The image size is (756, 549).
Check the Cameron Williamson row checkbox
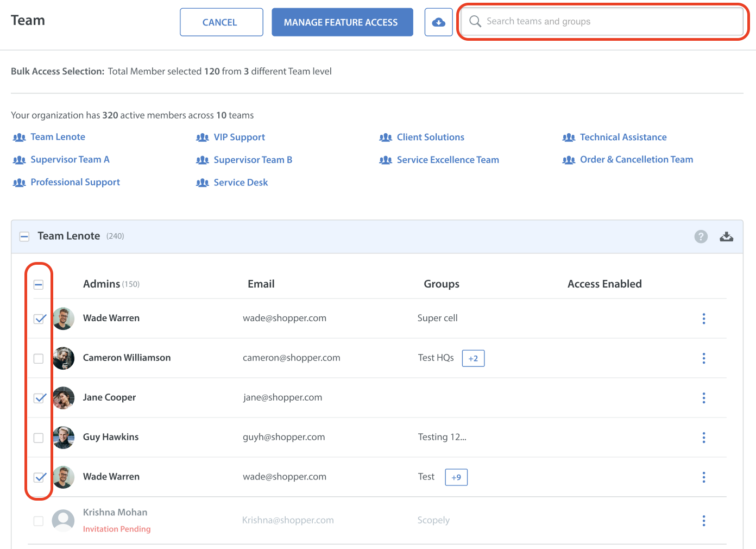(39, 359)
